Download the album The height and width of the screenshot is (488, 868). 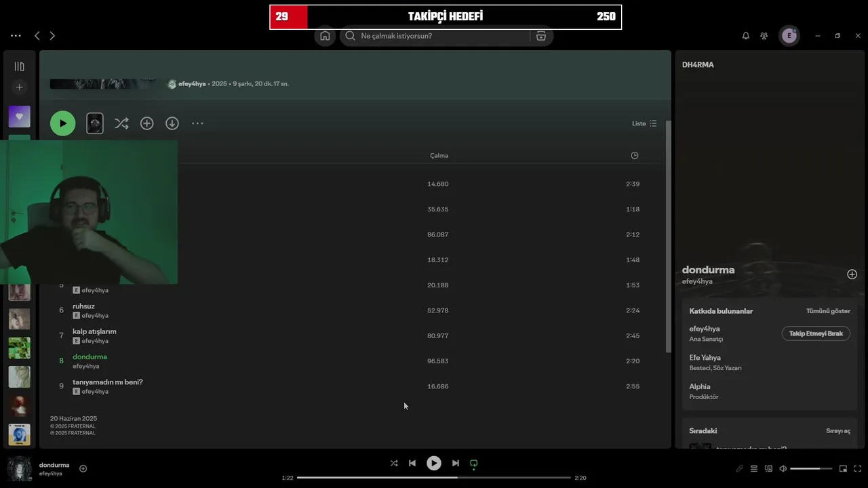tap(172, 123)
